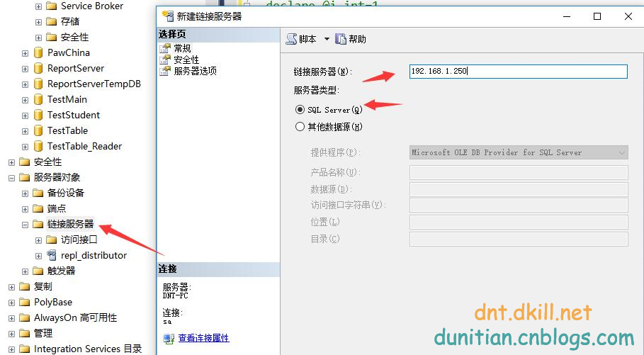Click the 脚本 script toolbar icon

coord(291,39)
